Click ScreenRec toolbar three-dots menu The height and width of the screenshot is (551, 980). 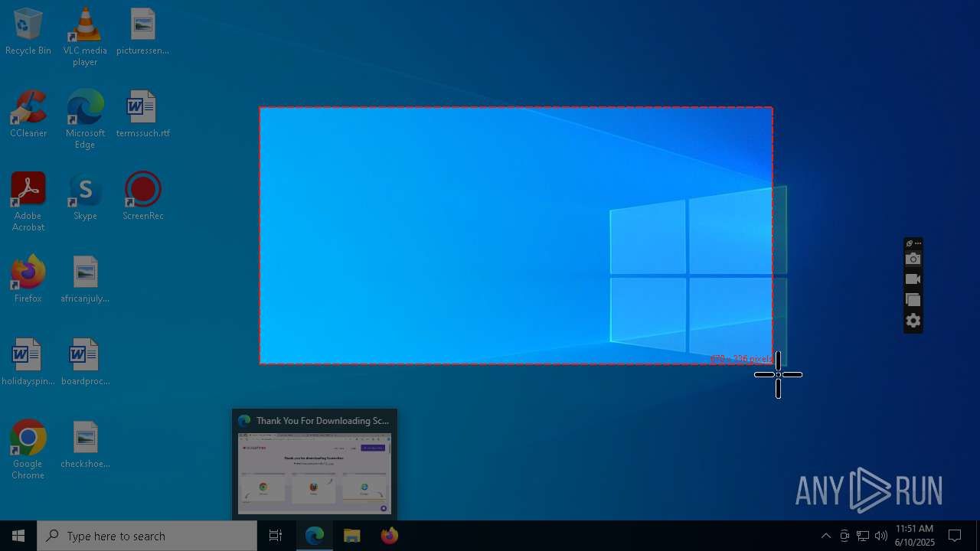click(918, 243)
